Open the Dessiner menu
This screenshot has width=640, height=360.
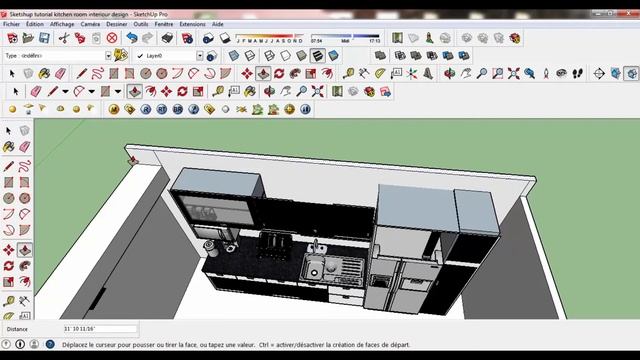point(117,24)
